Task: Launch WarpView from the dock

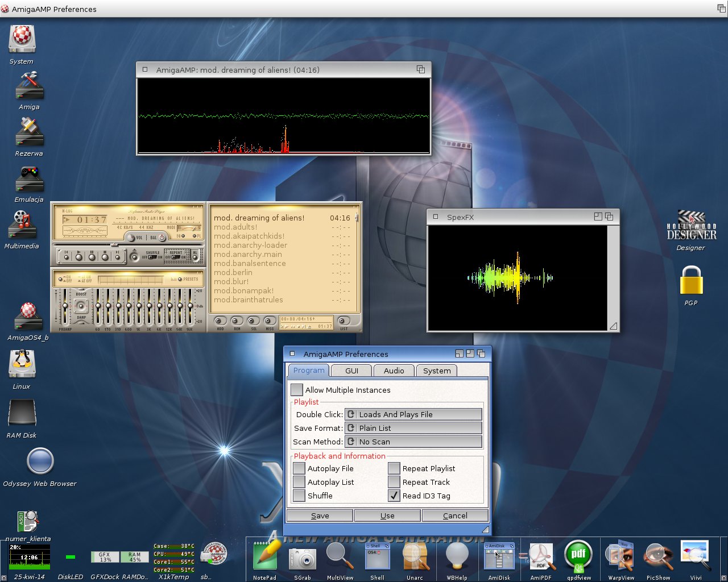Action: click(x=620, y=556)
